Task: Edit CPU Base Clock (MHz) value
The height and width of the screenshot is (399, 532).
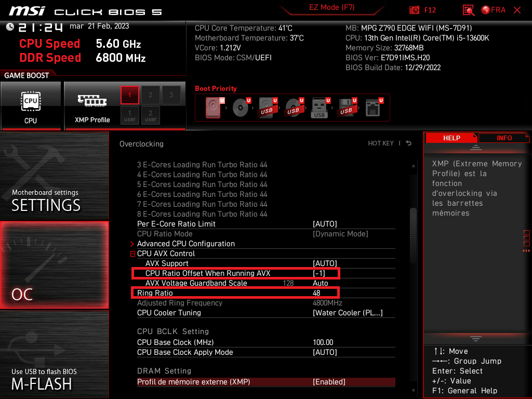Action: pos(323,342)
